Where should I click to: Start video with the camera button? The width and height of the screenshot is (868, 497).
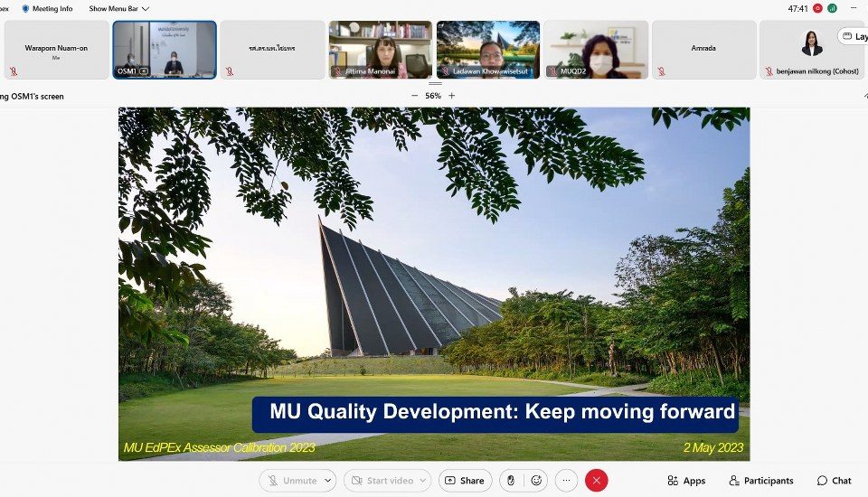tap(382, 481)
